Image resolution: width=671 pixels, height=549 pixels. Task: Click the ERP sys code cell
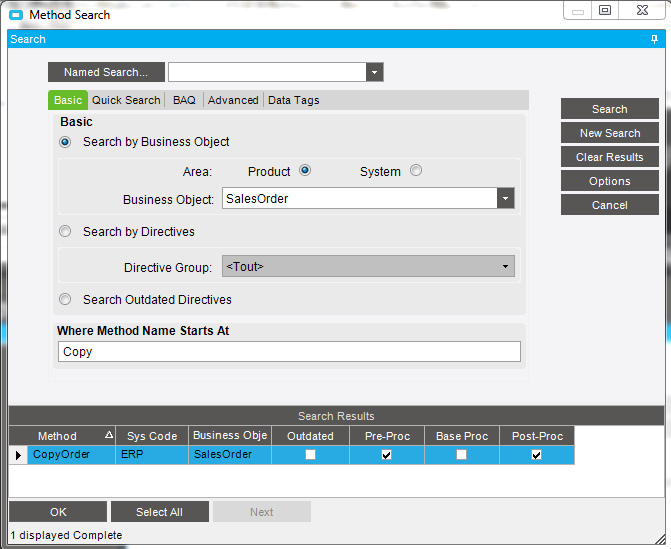(x=152, y=454)
